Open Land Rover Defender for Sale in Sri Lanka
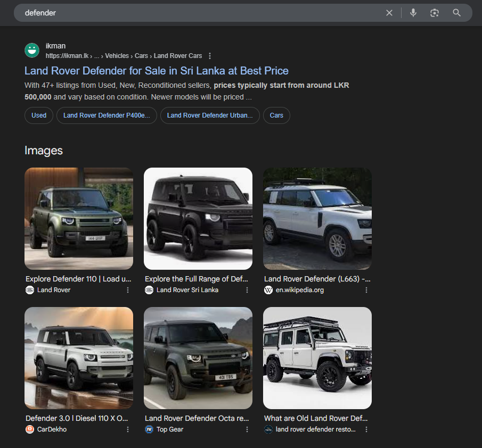 157,71
